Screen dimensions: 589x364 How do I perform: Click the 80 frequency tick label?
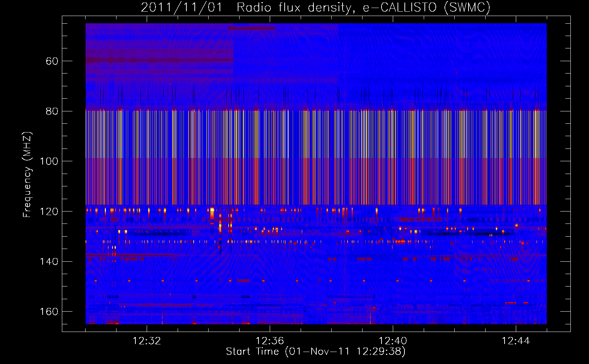[x=52, y=111]
